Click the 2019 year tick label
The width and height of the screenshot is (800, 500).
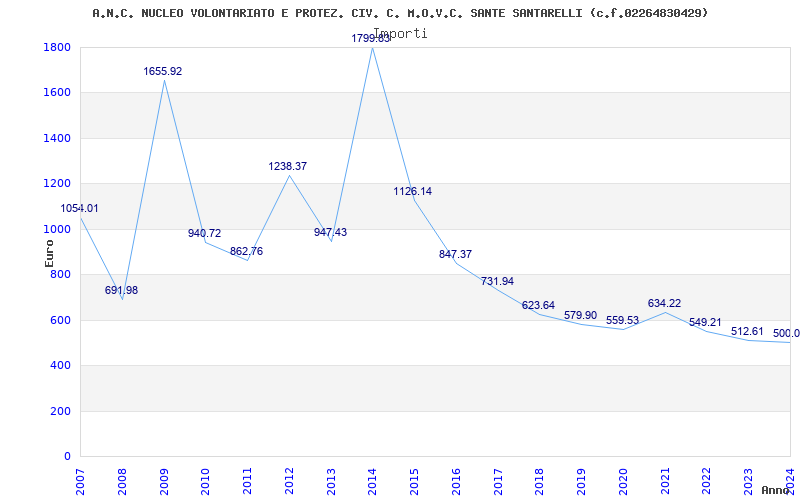tap(582, 482)
